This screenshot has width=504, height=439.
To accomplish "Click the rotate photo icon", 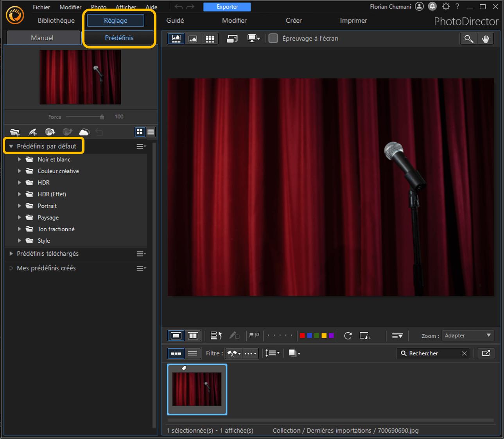I will [348, 336].
